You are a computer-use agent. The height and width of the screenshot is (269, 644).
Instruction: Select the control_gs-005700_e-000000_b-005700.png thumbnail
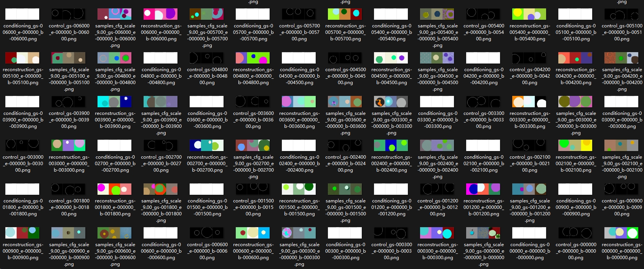click(299, 14)
